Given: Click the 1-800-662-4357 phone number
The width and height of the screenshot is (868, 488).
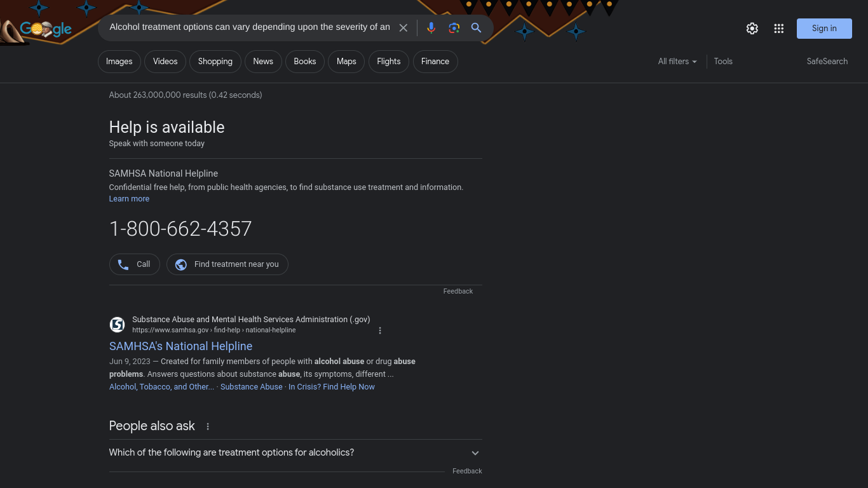Looking at the screenshot, I should click(x=180, y=229).
